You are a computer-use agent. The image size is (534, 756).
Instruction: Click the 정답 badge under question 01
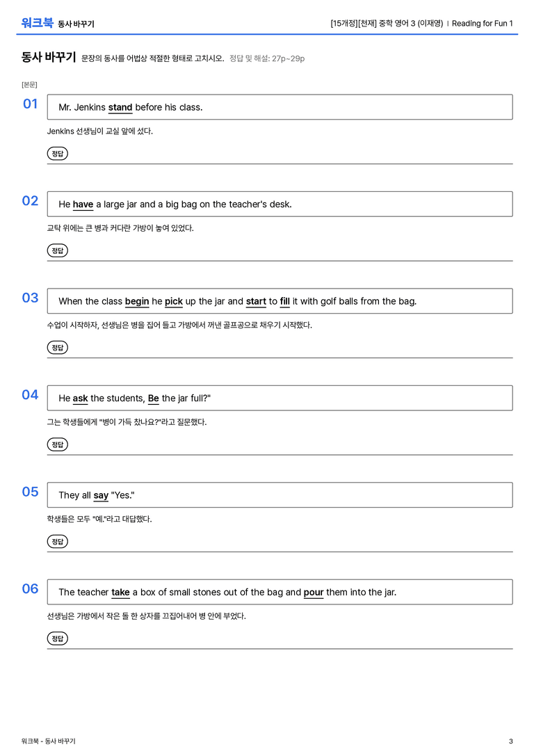click(x=57, y=153)
